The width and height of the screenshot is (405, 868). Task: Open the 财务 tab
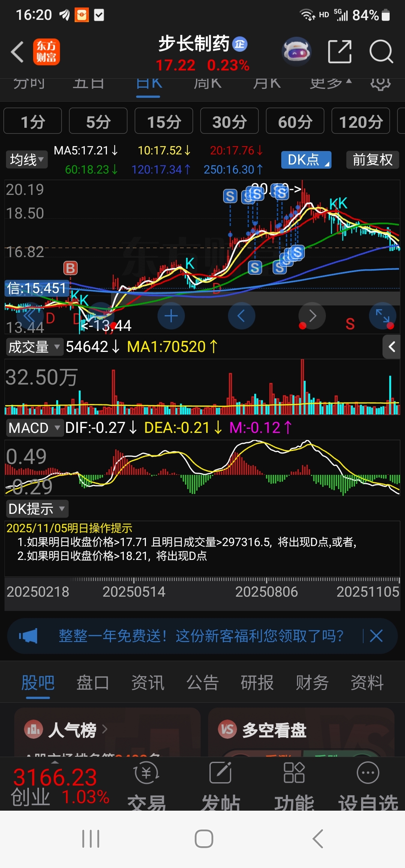click(x=312, y=683)
